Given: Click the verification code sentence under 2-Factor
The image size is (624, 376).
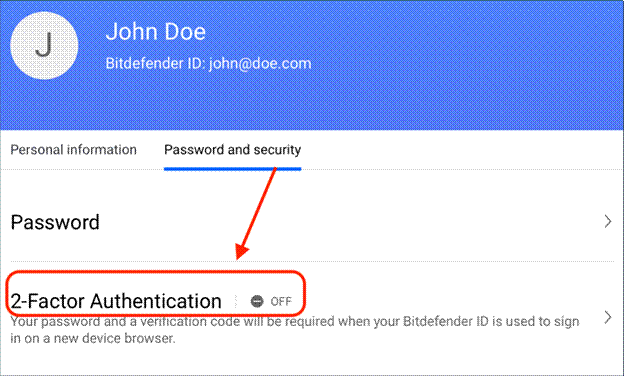Looking at the screenshot, I should click(294, 330).
